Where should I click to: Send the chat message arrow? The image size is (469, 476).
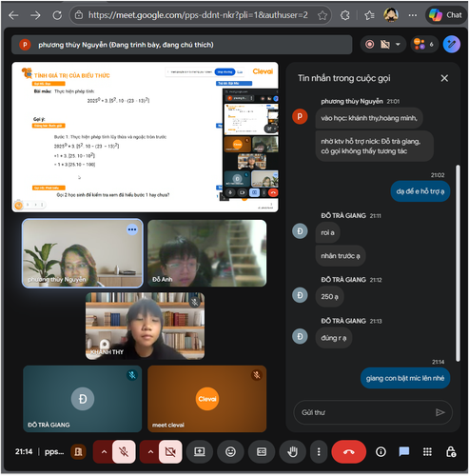(440, 412)
